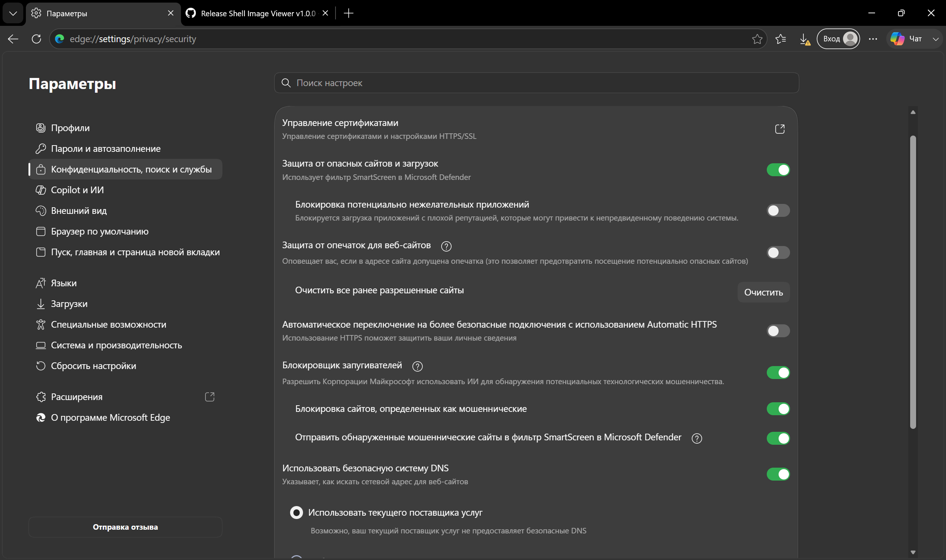The height and width of the screenshot is (560, 946).
Task: Open Расширения in sidebar
Action: [125, 397]
